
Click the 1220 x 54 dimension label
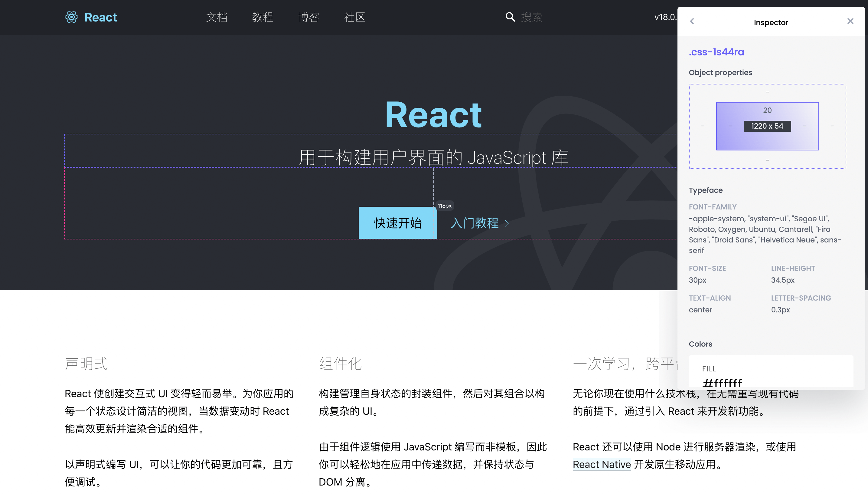point(767,126)
